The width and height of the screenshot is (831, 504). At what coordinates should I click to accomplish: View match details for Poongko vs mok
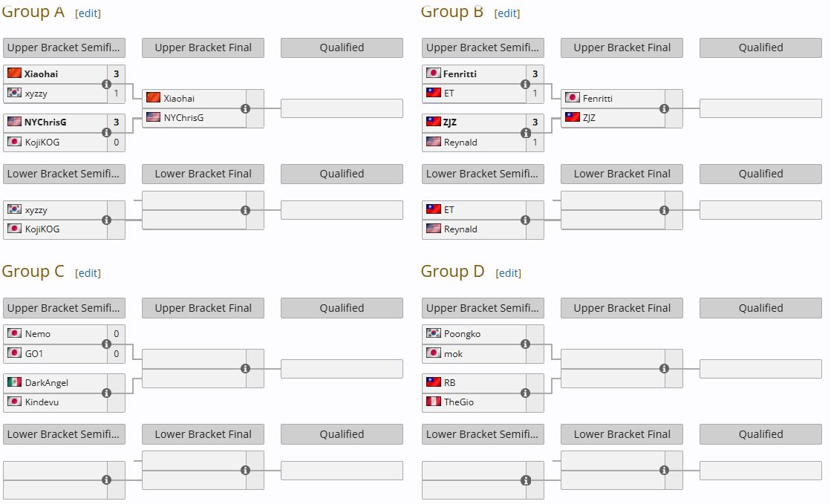click(x=525, y=344)
